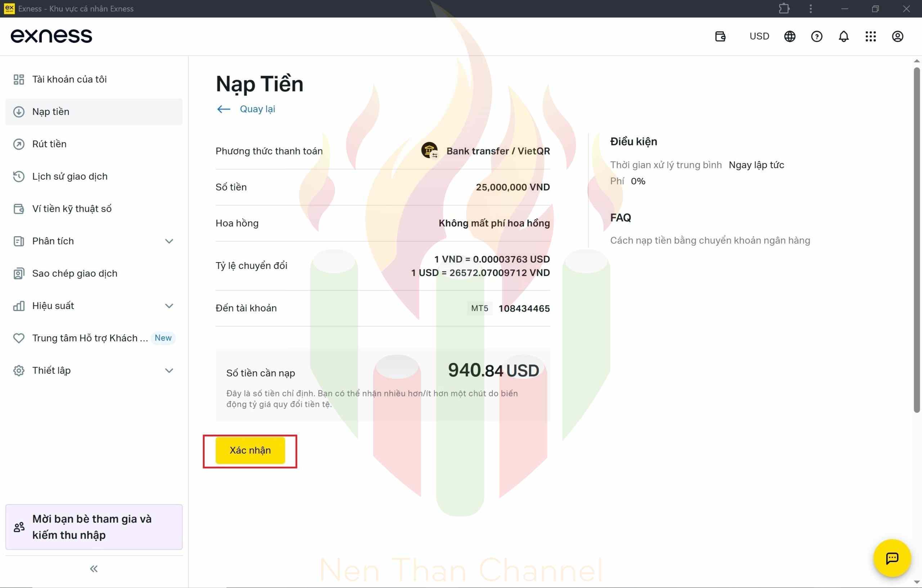Screen dimensions: 922x588
Task: Open Ví tiền kỹ thuật số
Action: 94,208
